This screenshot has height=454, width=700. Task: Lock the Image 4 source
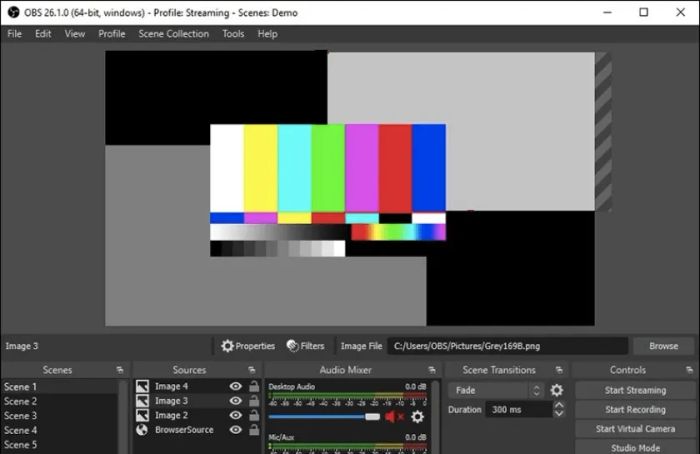pos(254,386)
